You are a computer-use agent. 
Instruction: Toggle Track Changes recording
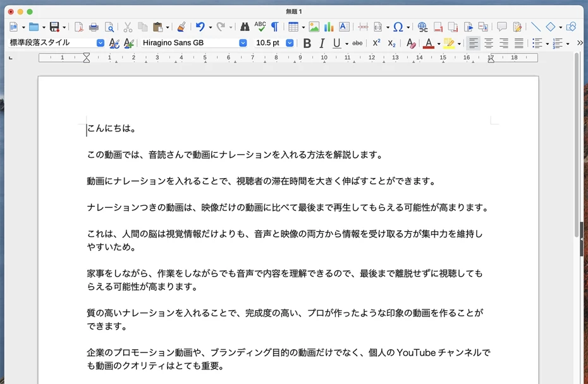tap(517, 27)
